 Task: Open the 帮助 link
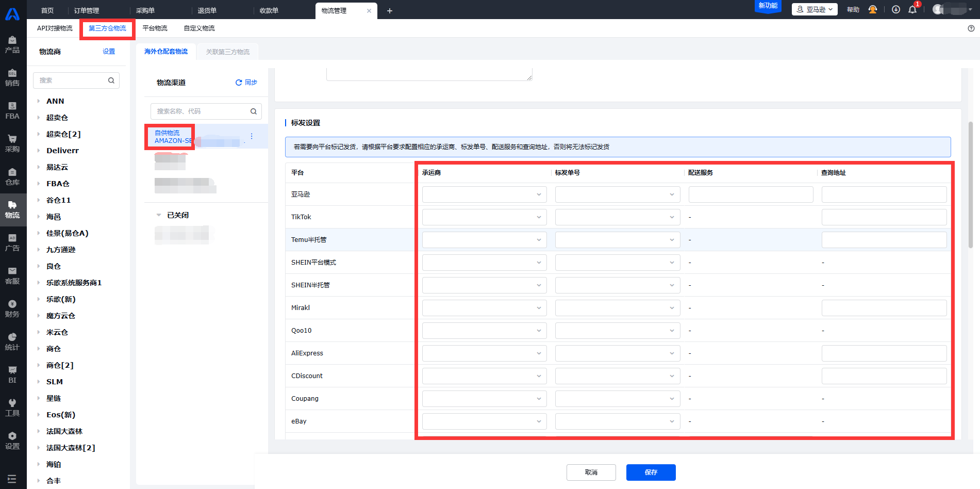pos(853,10)
